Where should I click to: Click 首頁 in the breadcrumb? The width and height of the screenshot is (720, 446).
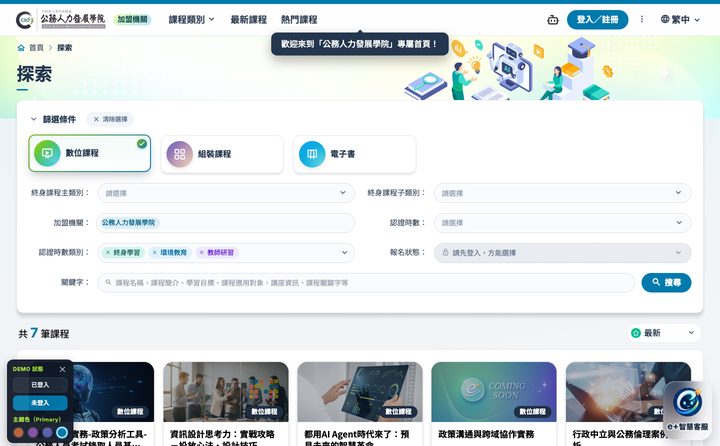pyautogui.click(x=36, y=48)
